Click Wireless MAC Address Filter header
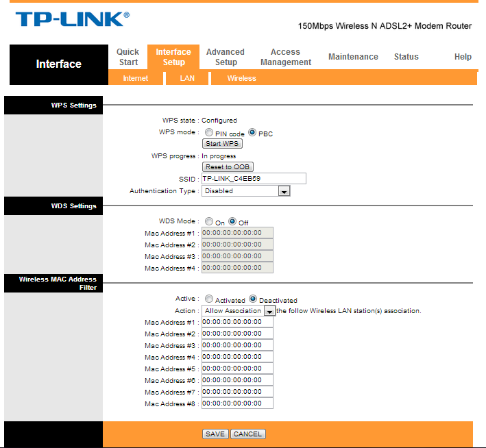The width and height of the screenshot is (486, 448). coord(53,283)
